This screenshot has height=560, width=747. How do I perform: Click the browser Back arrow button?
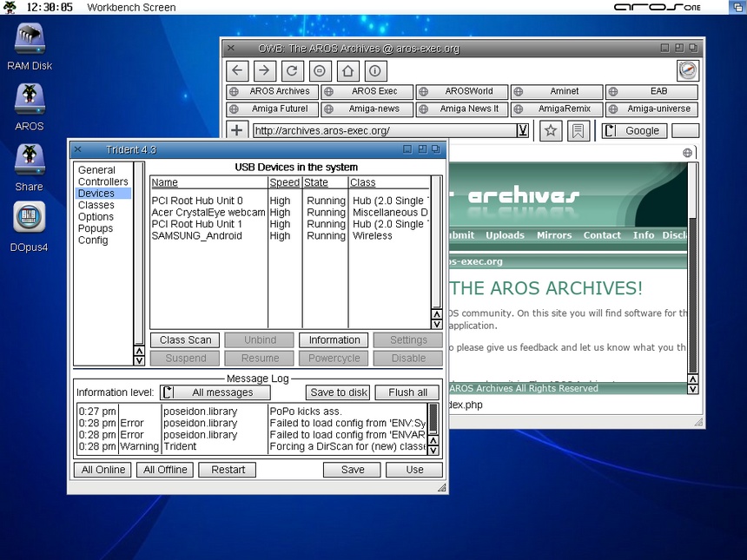coord(238,71)
